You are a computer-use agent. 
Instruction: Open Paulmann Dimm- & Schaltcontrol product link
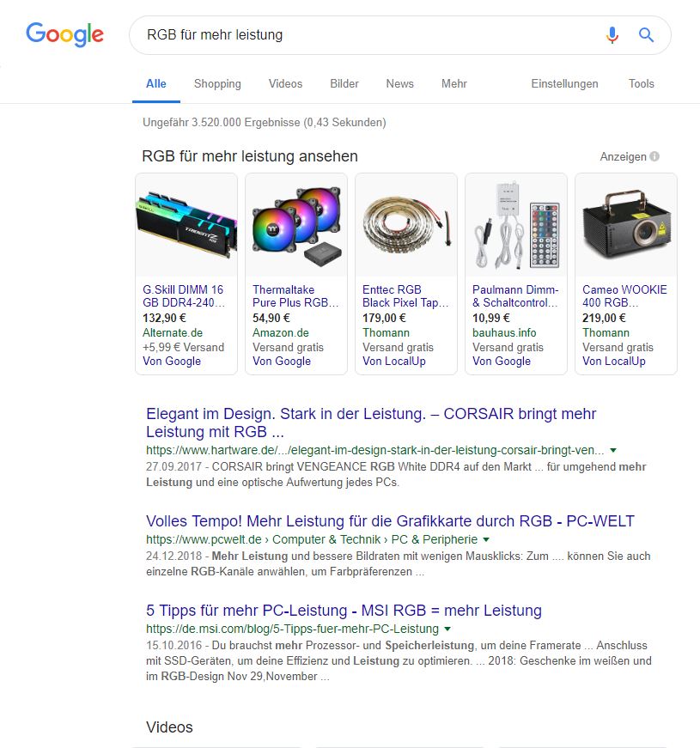[515, 296]
